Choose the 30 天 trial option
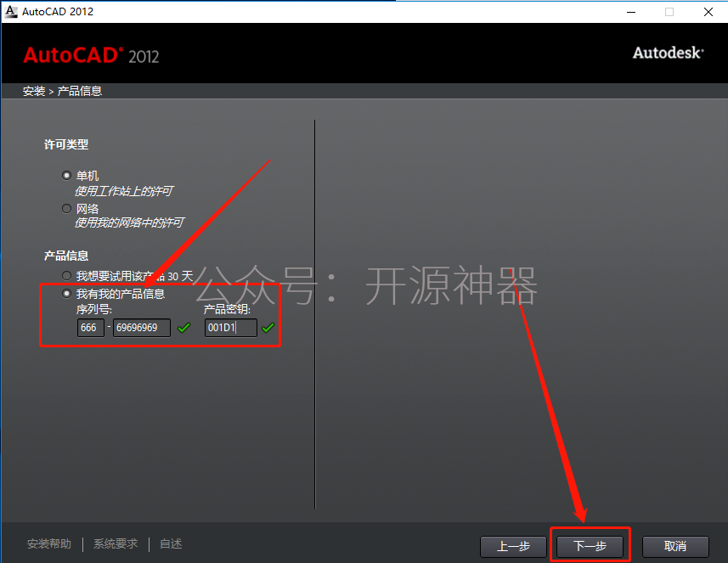Image resolution: width=728 pixels, height=563 pixels. (67, 276)
